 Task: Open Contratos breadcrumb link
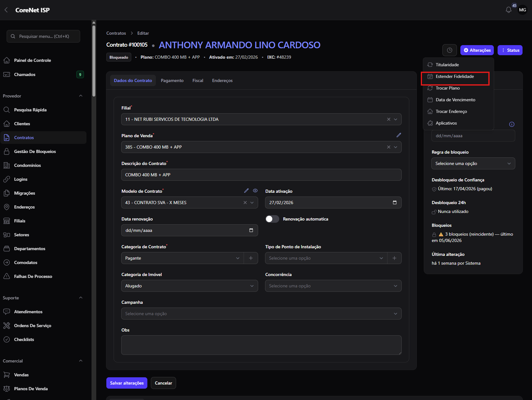coord(116,33)
